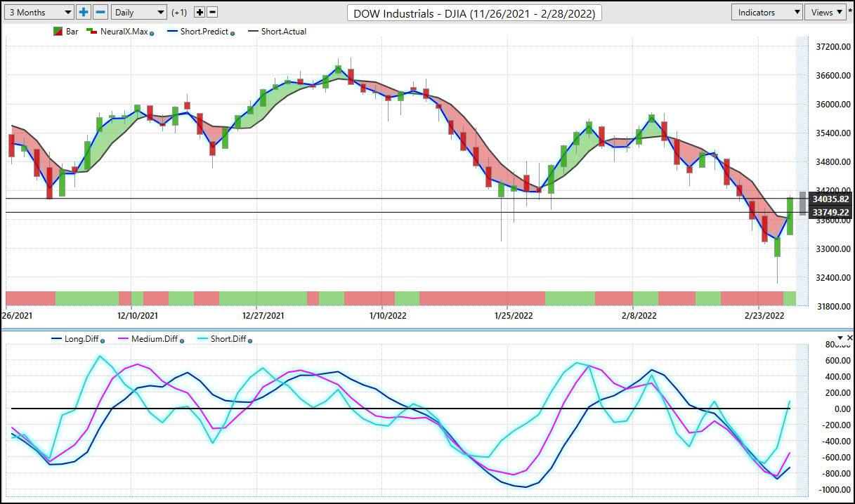Click the 33749.22 price marker label
Image resolution: width=855 pixels, height=504 pixels.
[x=830, y=212]
